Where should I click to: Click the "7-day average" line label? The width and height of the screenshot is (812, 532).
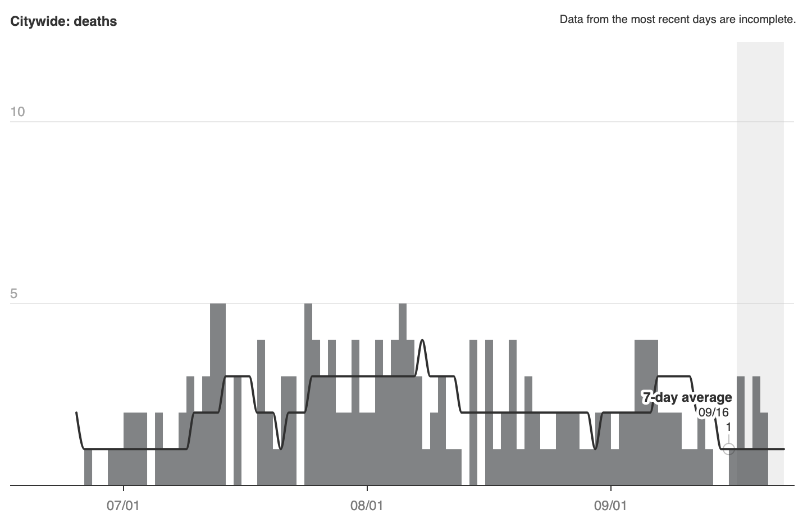click(687, 397)
